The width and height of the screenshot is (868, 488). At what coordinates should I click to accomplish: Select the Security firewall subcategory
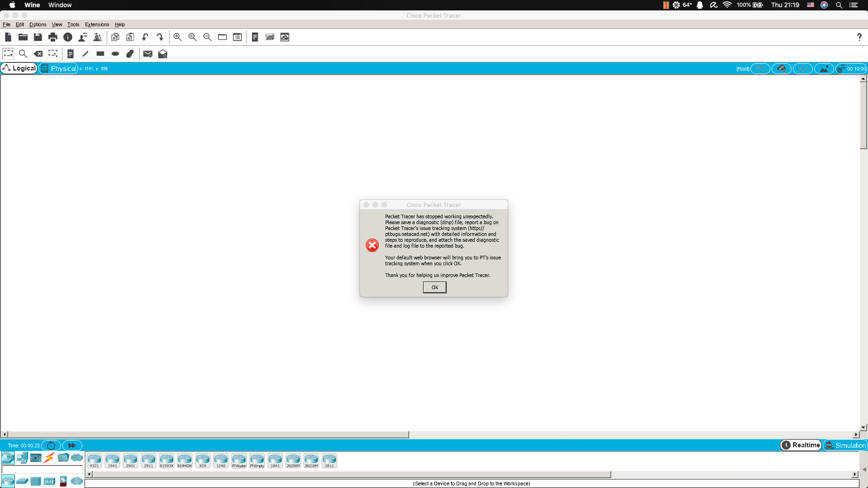click(x=63, y=481)
